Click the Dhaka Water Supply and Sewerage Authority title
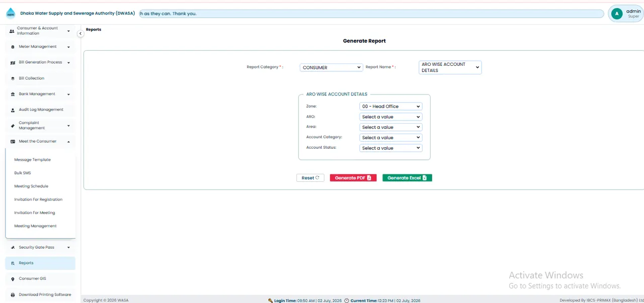 click(x=77, y=14)
